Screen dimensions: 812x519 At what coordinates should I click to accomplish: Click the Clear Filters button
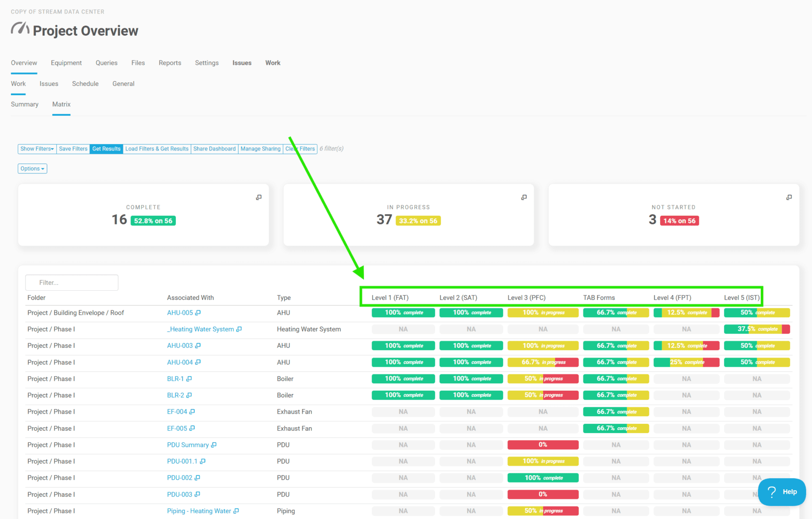pos(300,149)
